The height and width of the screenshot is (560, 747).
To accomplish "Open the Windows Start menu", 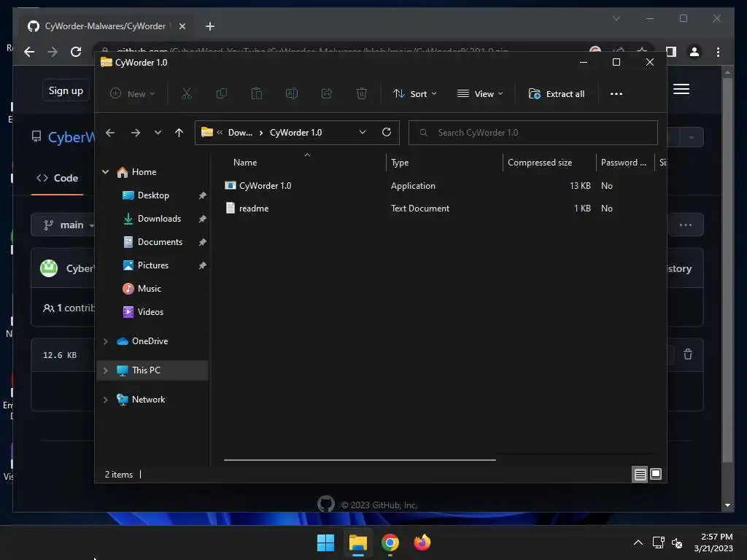I will [326, 542].
